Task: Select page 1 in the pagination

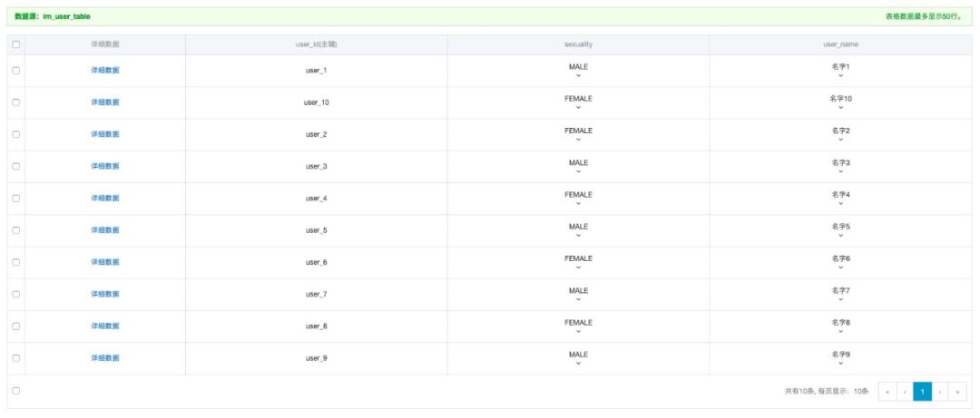Action: tap(922, 392)
